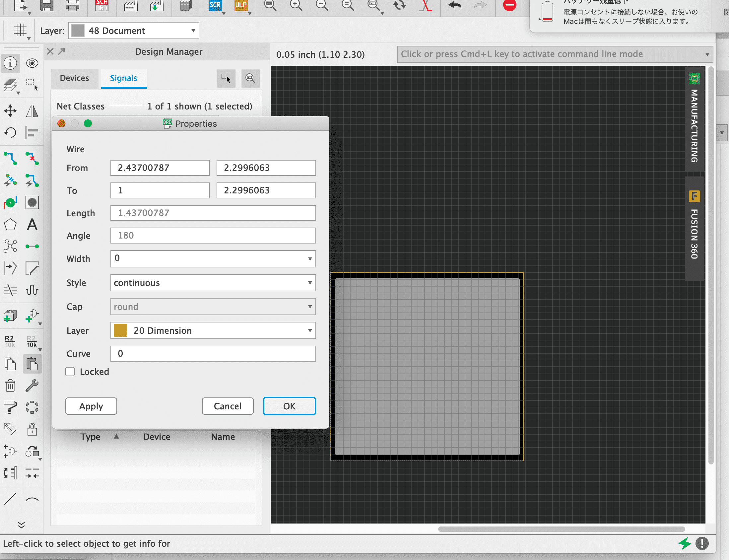The height and width of the screenshot is (560, 729).
Task: Select the Move tool icon
Action: click(10, 111)
